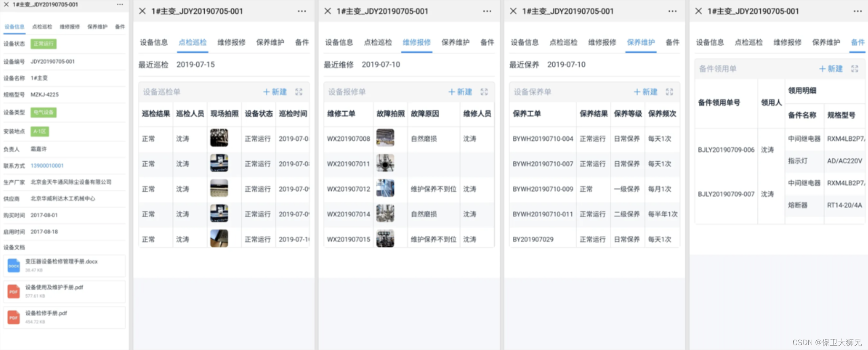Switch to the 点检巡检 tab in the second panel

pyautogui.click(x=193, y=42)
